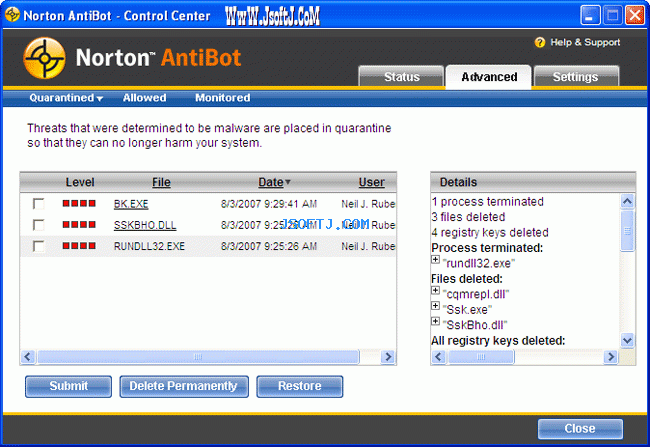The width and height of the screenshot is (650, 447).
Task: Click the "4 registry keys deleted" line
Action: 490,232
